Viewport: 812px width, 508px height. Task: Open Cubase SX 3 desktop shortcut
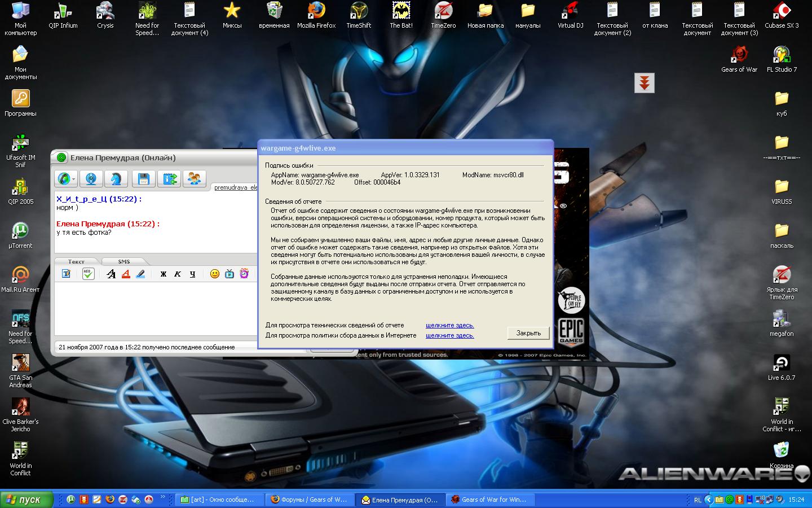click(782, 15)
